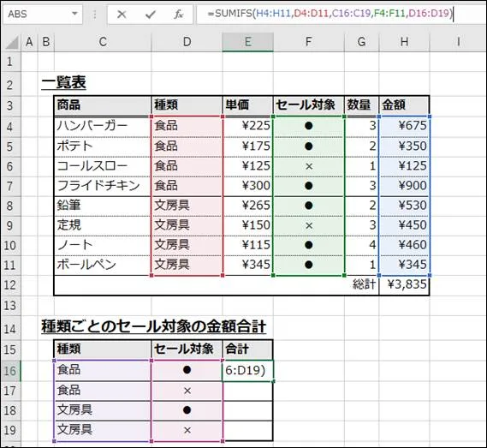The image size is (487, 448).
Task: Select column I header
Action: click(459, 42)
